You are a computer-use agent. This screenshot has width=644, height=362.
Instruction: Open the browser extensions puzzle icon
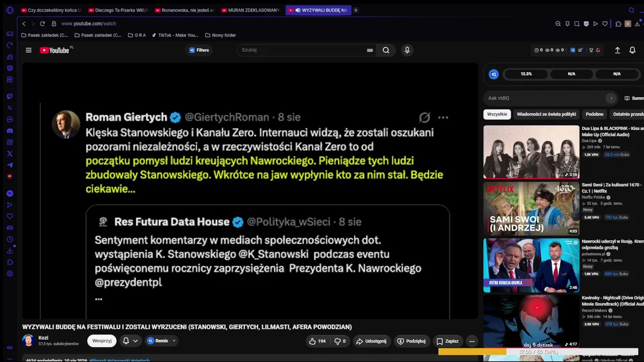coord(618,24)
